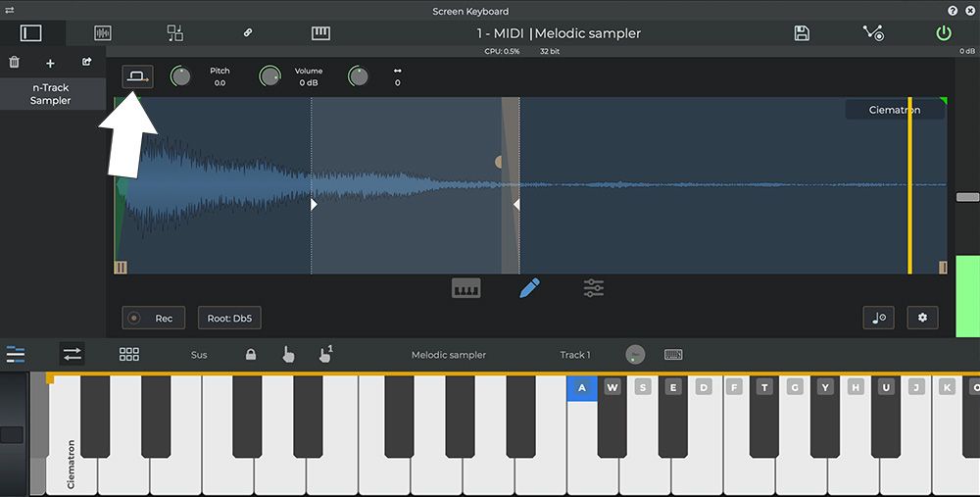Toggle the computer keyboard mapping icon
This screenshot has width=980, height=497.
(673, 355)
